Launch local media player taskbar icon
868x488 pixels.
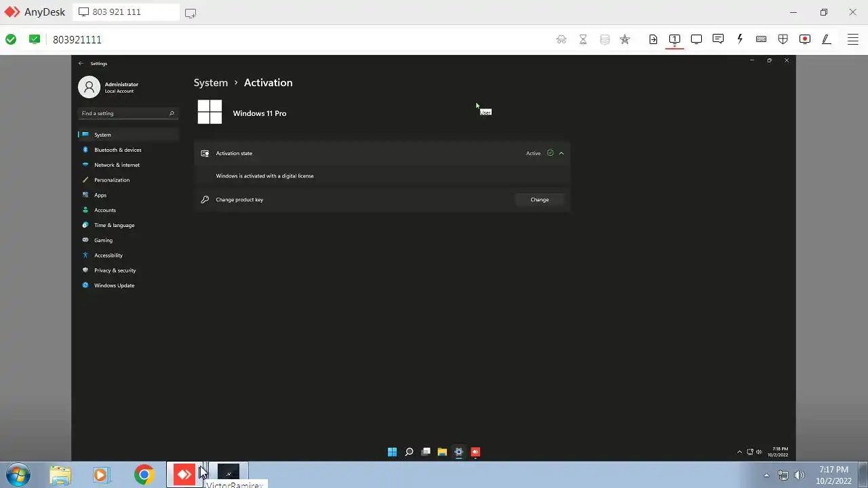click(x=102, y=474)
